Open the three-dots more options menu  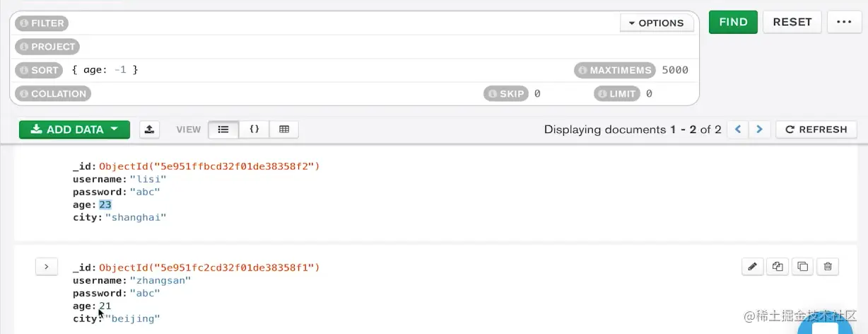[844, 22]
